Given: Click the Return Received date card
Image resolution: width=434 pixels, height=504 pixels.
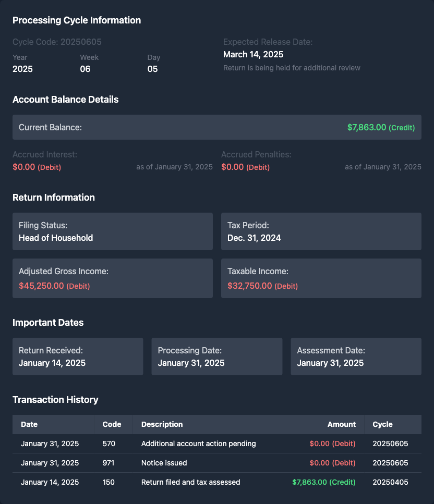Looking at the screenshot, I should point(78,357).
